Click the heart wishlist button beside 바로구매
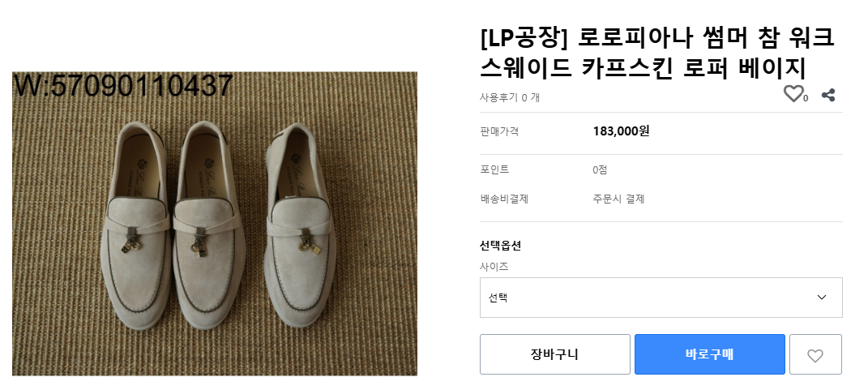 point(815,355)
